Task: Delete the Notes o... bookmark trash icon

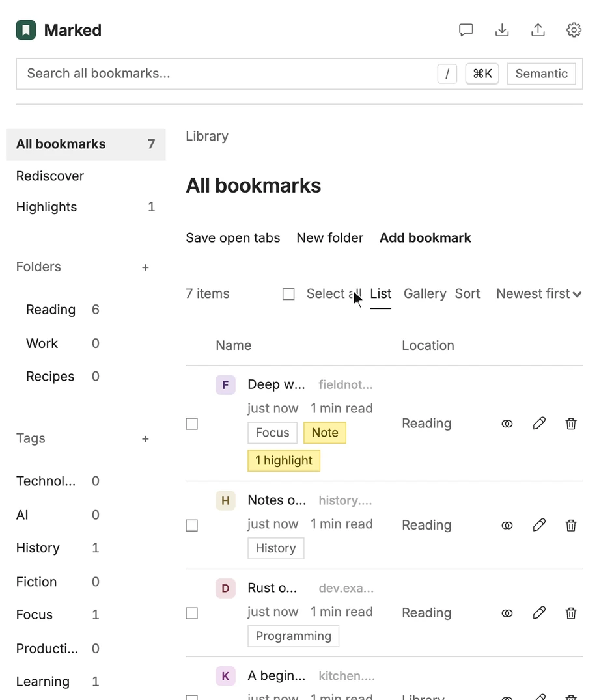Action: point(571,526)
